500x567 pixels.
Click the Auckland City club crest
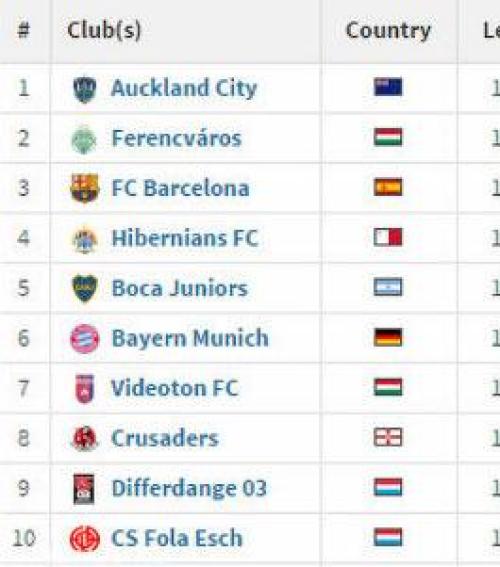tap(85, 89)
